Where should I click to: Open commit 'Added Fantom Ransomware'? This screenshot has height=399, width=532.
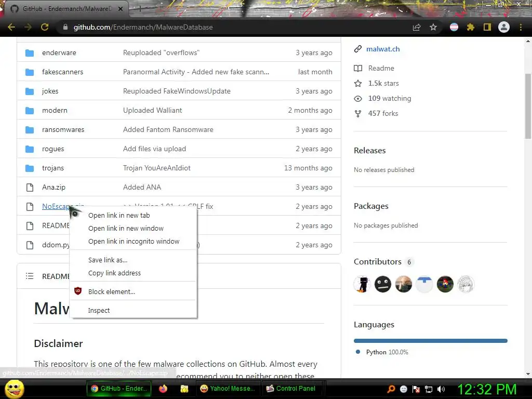point(168,129)
